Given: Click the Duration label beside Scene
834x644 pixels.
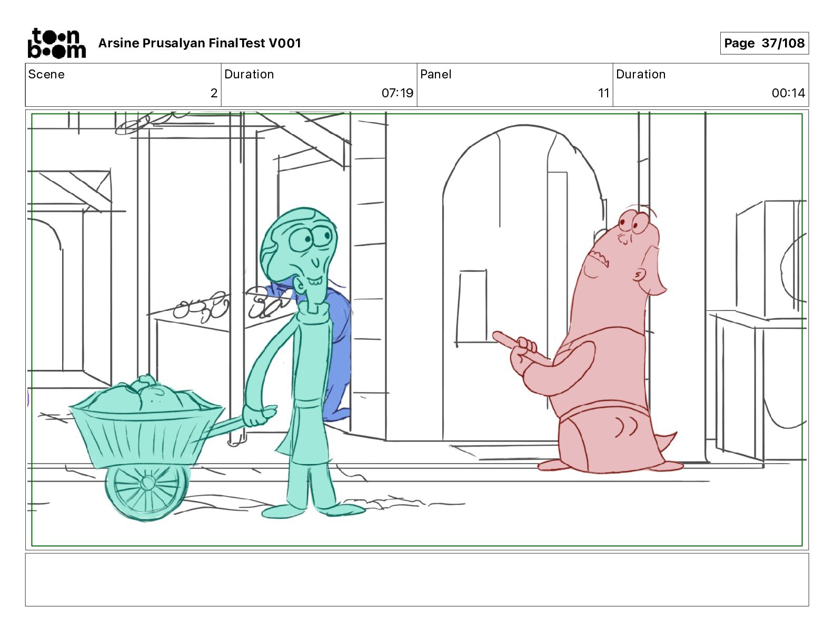Looking at the screenshot, I should [249, 74].
